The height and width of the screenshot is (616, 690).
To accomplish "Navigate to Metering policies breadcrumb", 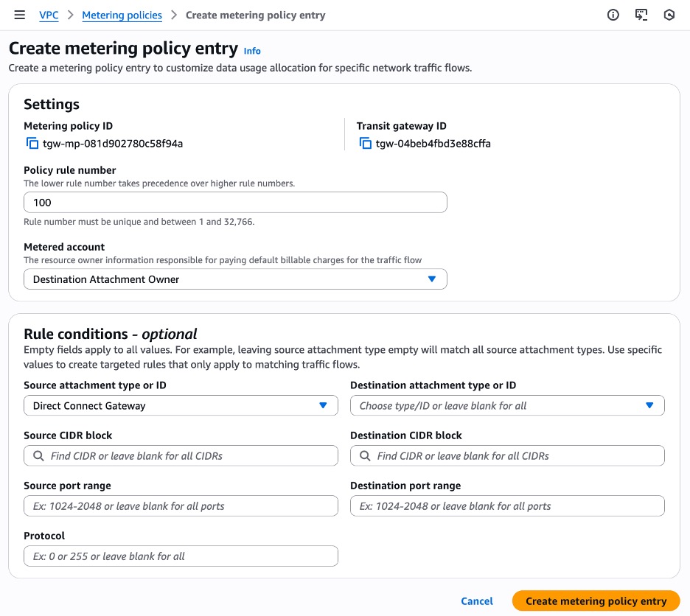I will (x=122, y=15).
